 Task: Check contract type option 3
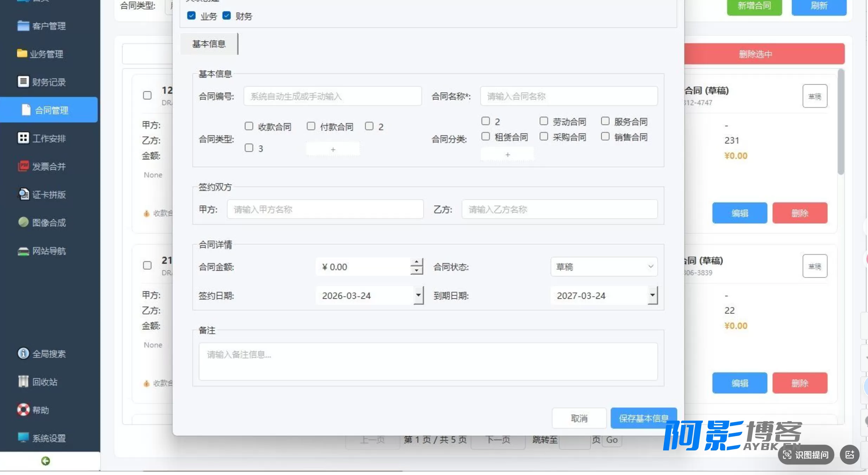click(x=249, y=148)
